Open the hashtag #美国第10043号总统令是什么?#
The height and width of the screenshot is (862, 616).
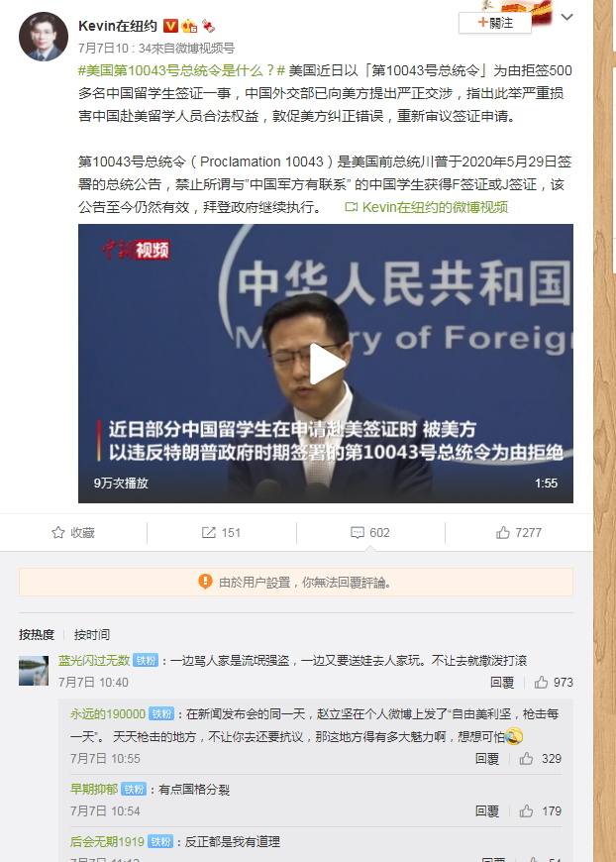click(181, 70)
